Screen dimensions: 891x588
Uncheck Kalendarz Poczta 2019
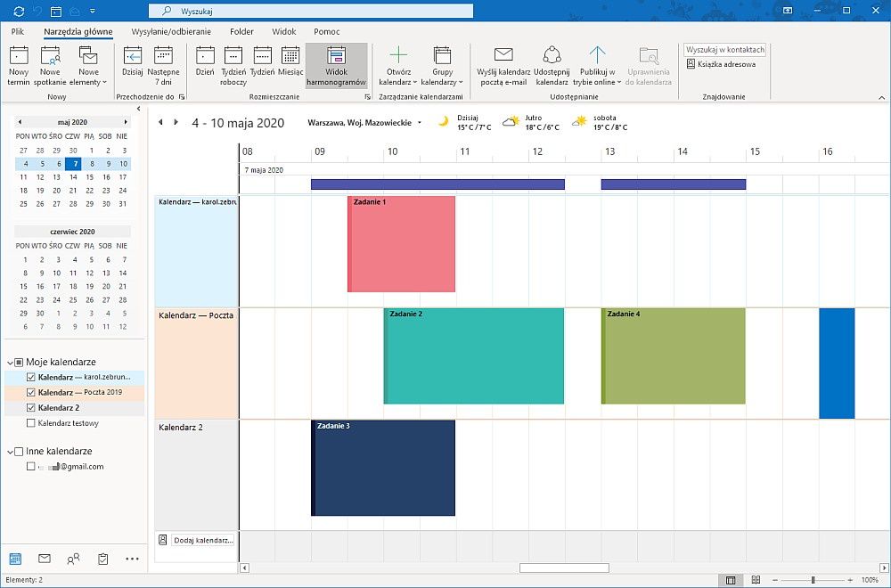pyautogui.click(x=30, y=392)
